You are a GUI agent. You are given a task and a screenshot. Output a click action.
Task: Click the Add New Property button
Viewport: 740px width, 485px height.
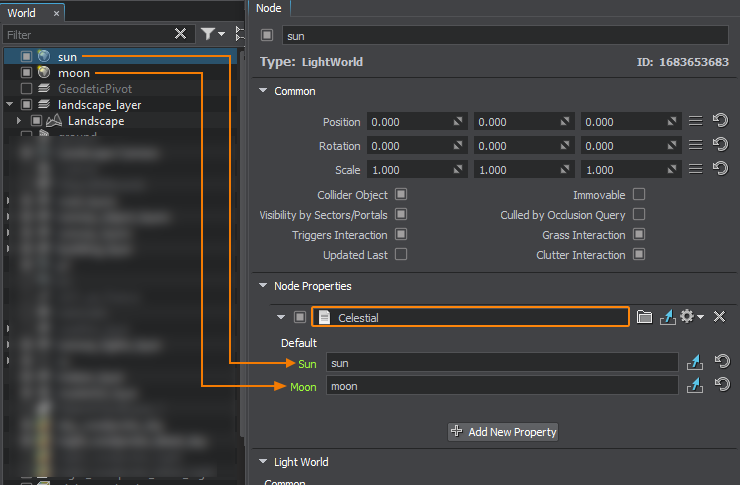pos(503,432)
